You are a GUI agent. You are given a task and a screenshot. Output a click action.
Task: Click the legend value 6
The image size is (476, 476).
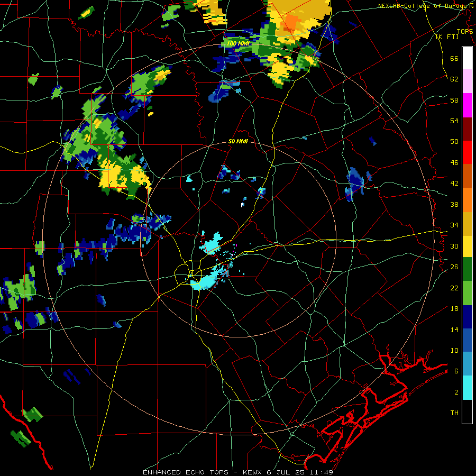coord(456,371)
